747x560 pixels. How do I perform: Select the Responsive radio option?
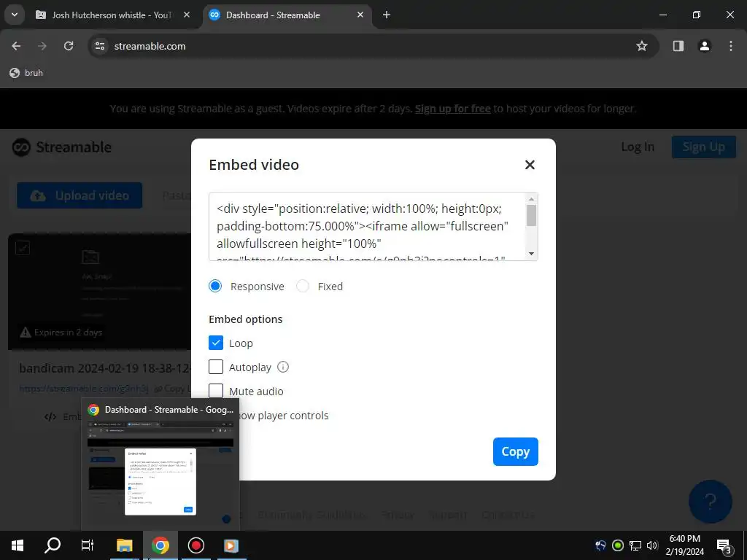click(x=215, y=286)
